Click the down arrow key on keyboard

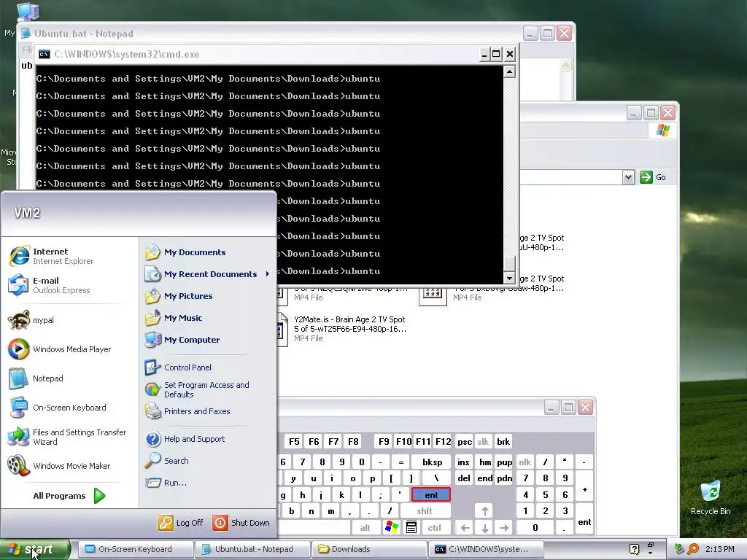click(484, 528)
